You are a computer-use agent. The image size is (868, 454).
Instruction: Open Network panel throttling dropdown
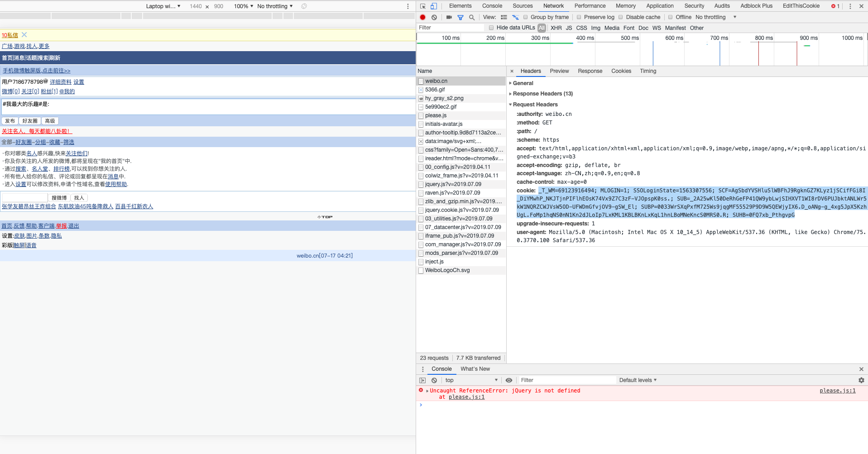point(716,17)
